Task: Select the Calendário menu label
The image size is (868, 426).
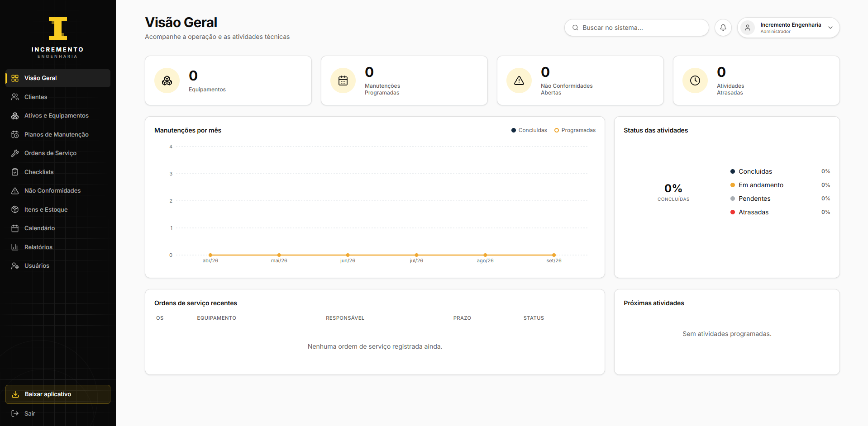Action: click(39, 228)
